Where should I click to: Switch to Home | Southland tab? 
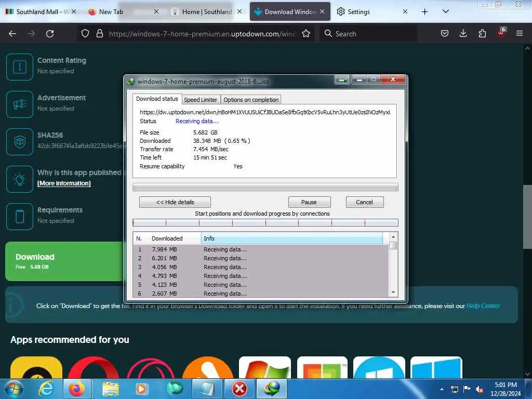[207, 12]
